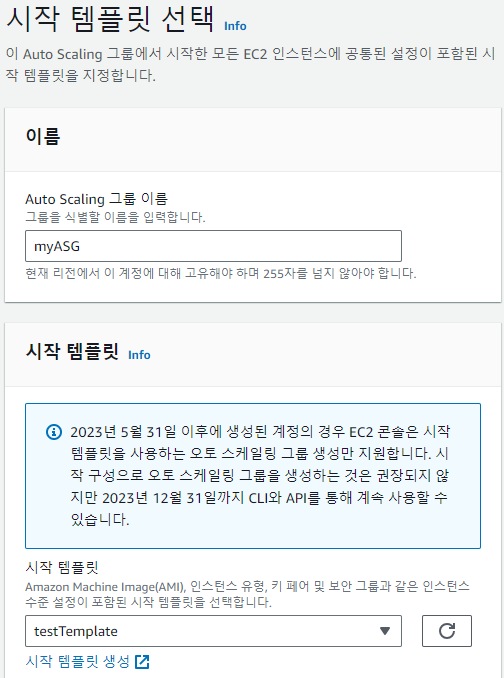Open the 시작 템플릿 생성 link
The height and width of the screenshot is (678, 504).
click(x=77, y=661)
